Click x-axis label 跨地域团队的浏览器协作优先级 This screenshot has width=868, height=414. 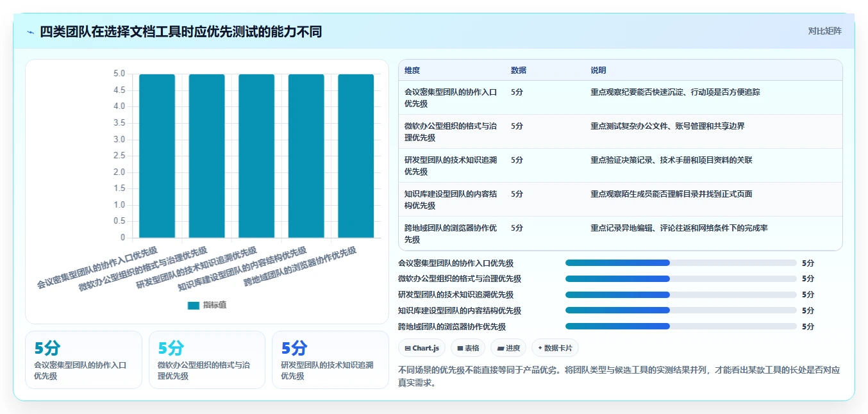point(300,265)
